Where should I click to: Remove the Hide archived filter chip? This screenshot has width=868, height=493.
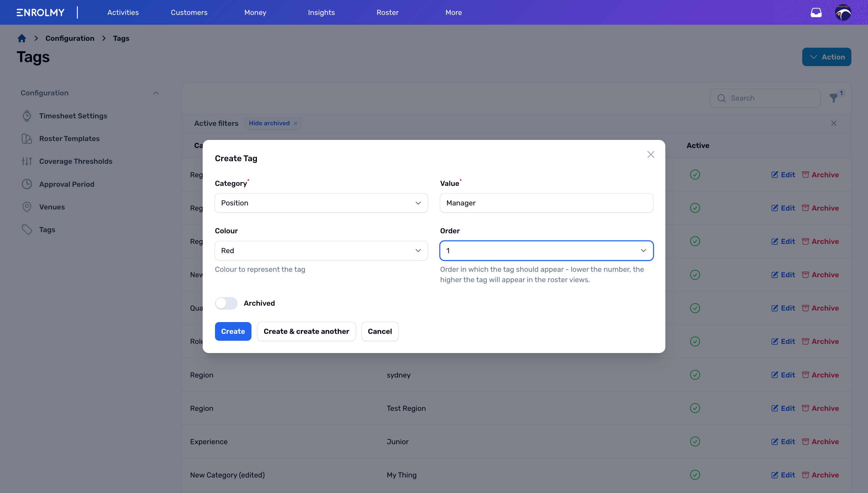(295, 123)
